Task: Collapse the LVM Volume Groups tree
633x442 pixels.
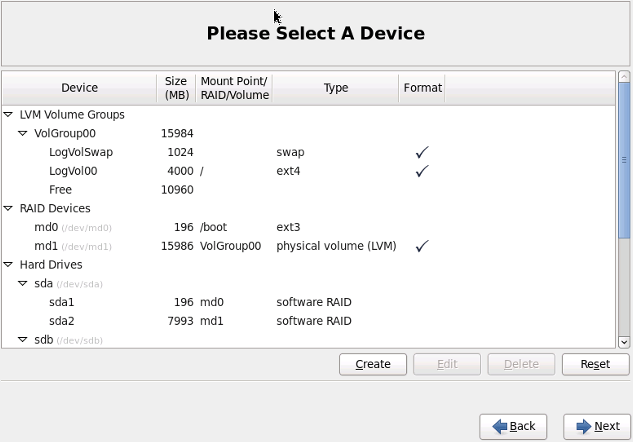Action: (x=8, y=115)
